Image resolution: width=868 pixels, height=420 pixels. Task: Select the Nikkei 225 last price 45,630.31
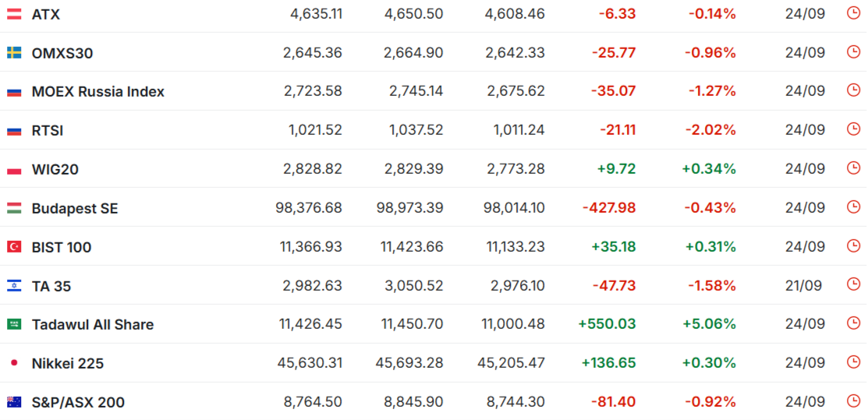(x=310, y=363)
